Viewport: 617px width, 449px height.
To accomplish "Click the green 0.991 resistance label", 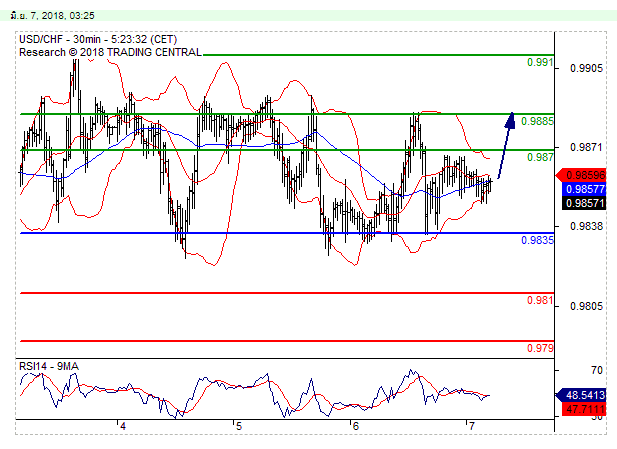I will 540,62.
